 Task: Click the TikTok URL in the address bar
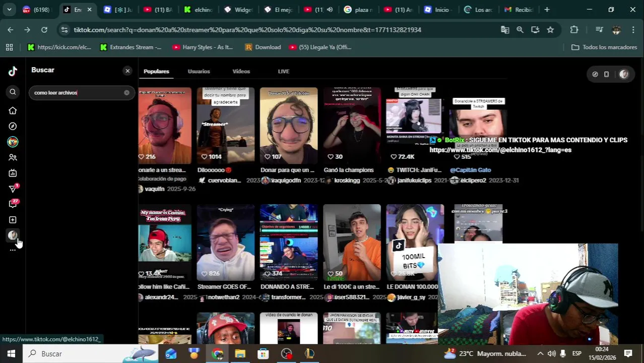coord(247,30)
